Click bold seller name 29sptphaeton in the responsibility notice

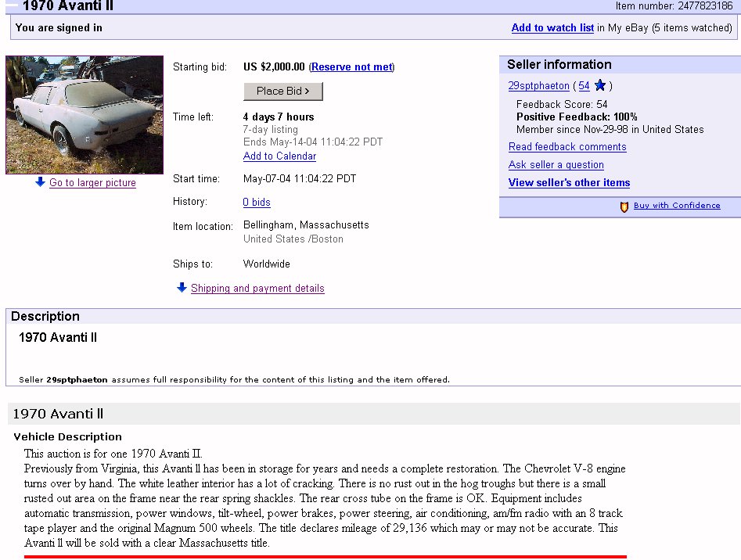click(x=77, y=380)
